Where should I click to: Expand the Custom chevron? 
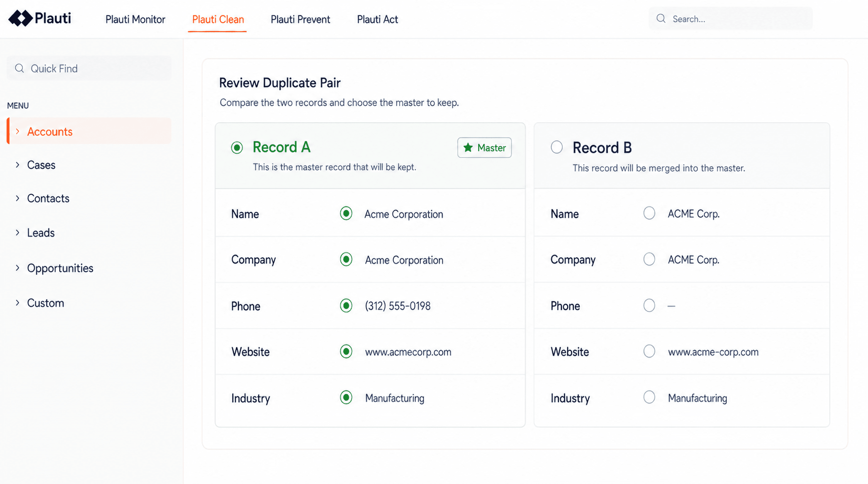pyautogui.click(x=17, y=303)
